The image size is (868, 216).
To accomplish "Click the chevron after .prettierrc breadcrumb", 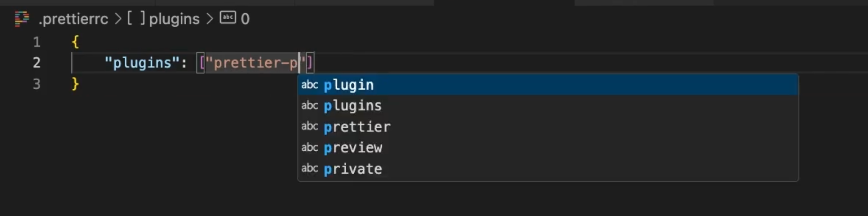I will coord(118,19).
